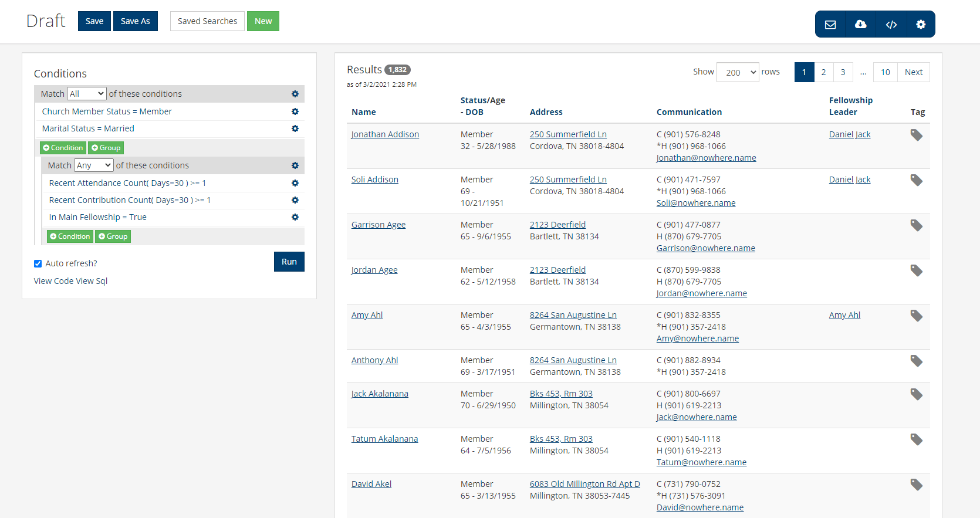980x518 pixels.
Task: Email Amy@nowhere.name
Action: [698, 338]
